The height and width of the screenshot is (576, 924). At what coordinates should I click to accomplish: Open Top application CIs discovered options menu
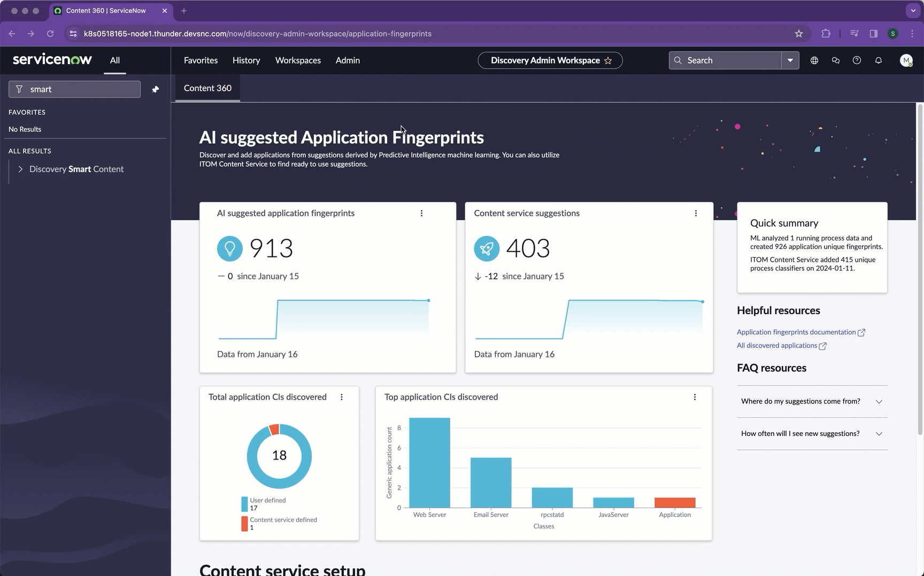pos(695,397)
